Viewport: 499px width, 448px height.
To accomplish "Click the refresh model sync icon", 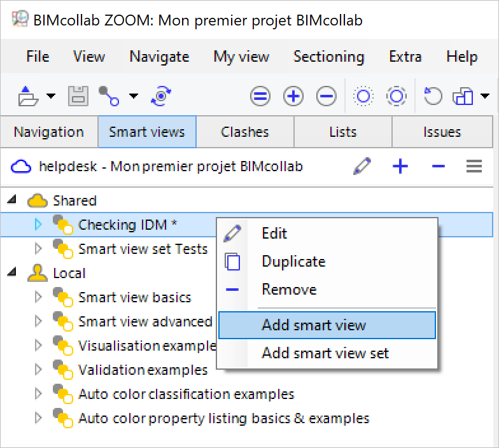I will point(161,96).
